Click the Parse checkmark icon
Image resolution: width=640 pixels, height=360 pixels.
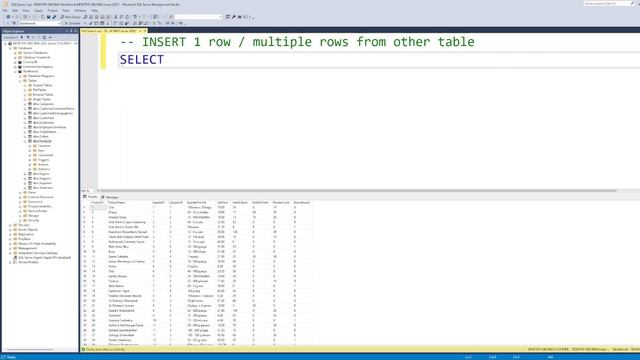click(x=91, y=24)
